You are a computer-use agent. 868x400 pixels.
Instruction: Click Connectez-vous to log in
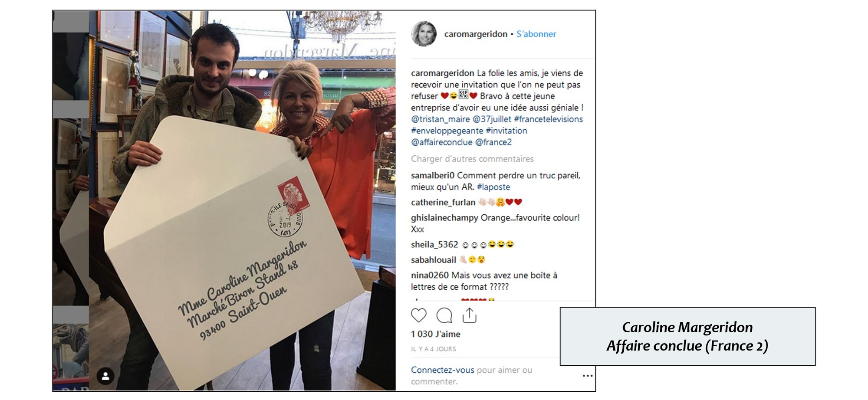(x=442, y=370)
